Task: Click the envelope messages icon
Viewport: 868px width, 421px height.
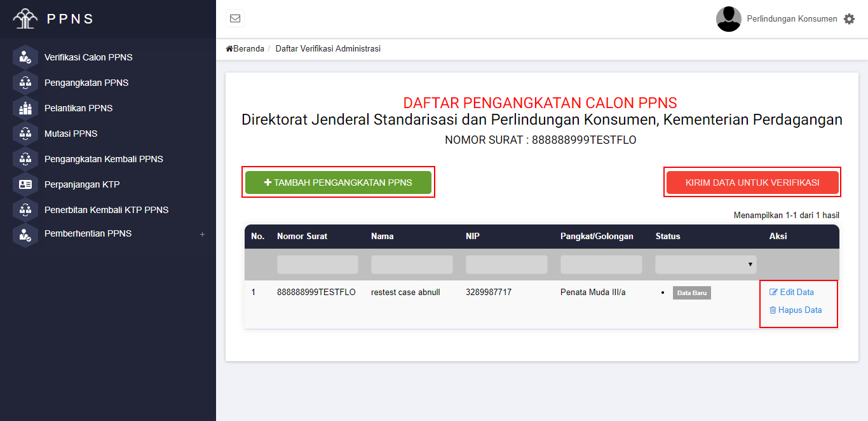Action: coord(235,18)
